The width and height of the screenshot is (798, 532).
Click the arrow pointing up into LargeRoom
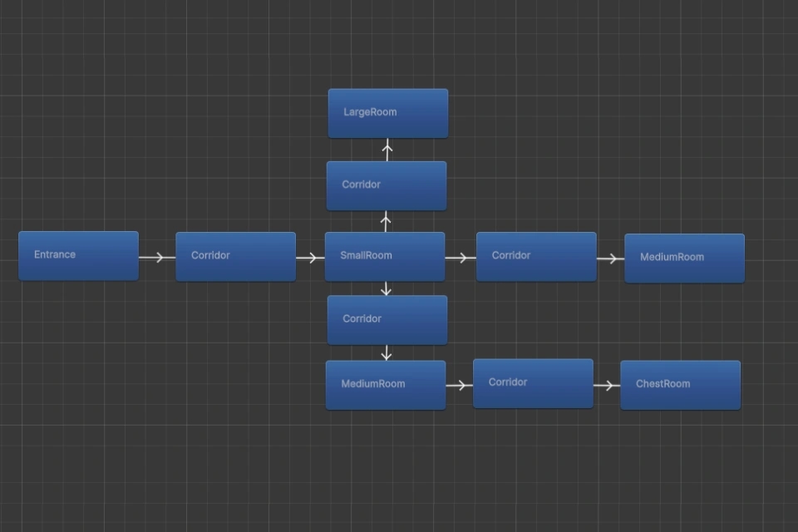coord(387,150)
